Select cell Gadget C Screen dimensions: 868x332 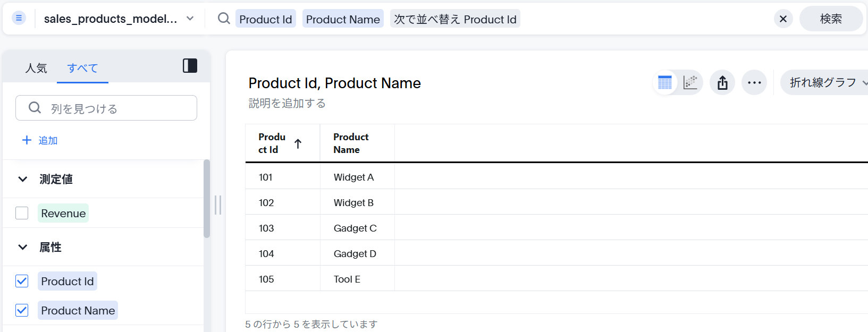(x=357, y=228)
